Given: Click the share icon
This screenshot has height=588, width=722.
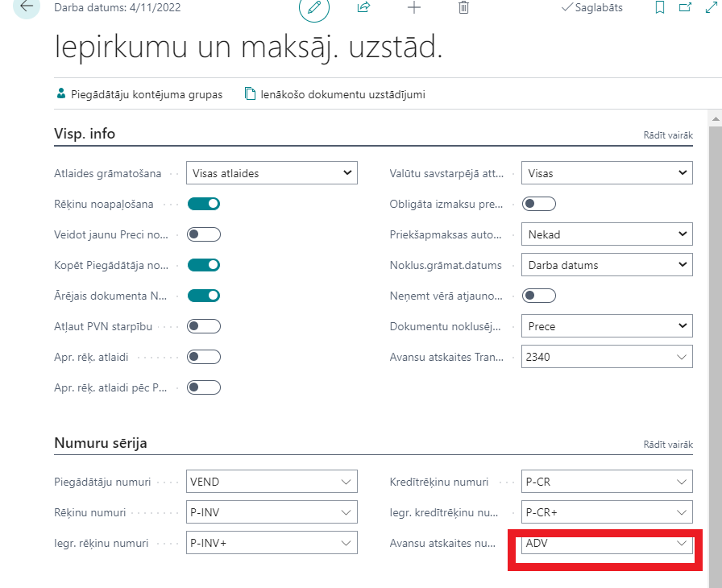Looking at the screenshot, I should tap(363, 7).
